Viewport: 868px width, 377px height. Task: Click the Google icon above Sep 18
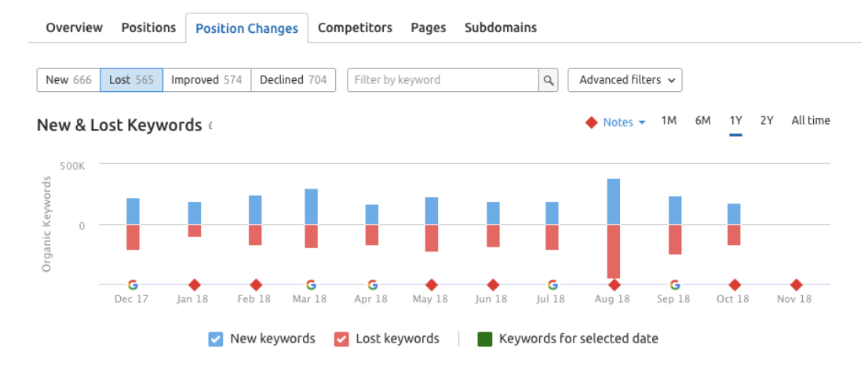(675, 284)
